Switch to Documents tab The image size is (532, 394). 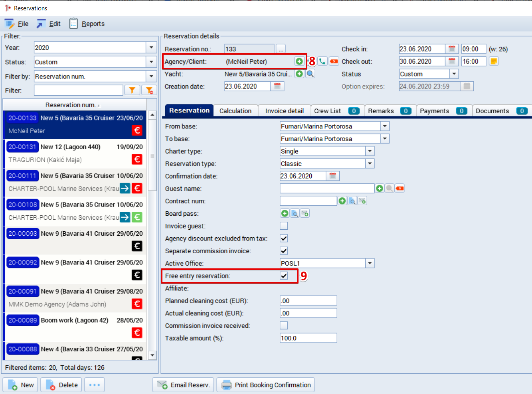coord(502,111)
